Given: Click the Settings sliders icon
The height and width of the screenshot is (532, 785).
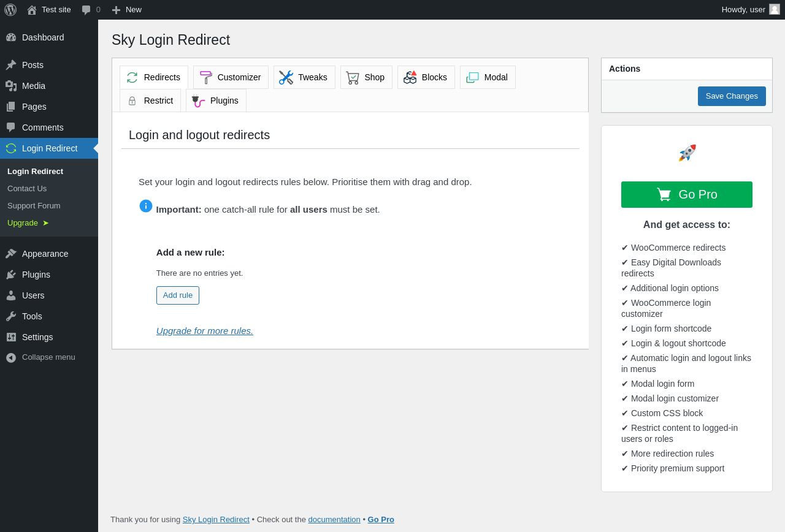Looking at the screenshot, I should click(11, 337).
